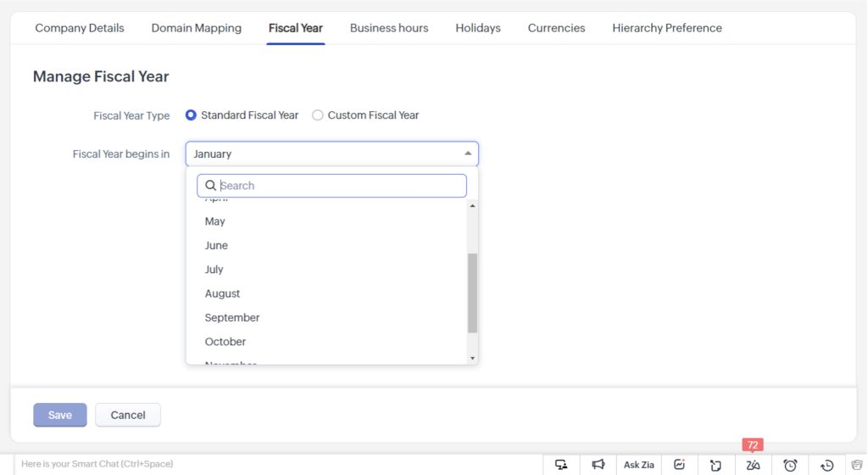This screenshot has width=868, height=475.
Task: Go to the Business hours tab
Action: pyautogui.click(x=389, y=28)
